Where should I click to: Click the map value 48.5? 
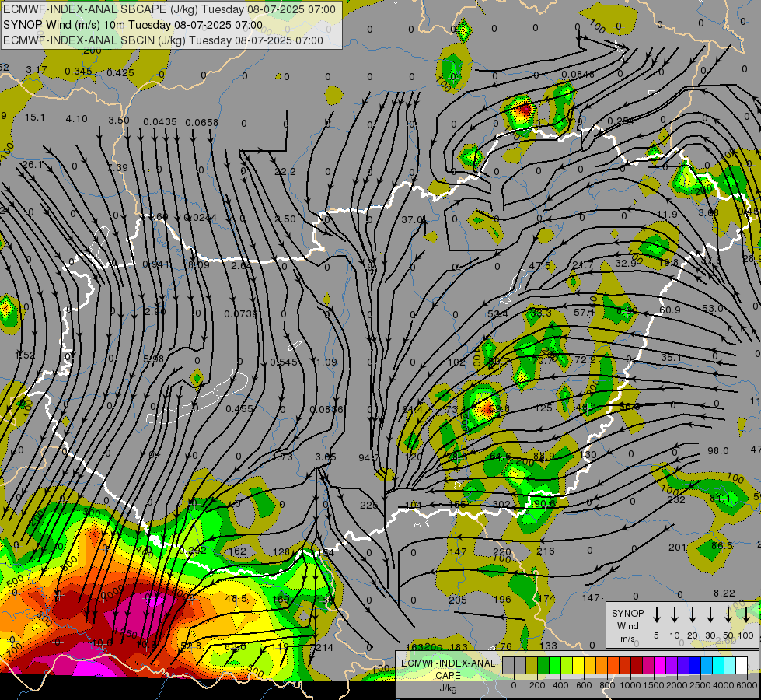tap(236, 599)
